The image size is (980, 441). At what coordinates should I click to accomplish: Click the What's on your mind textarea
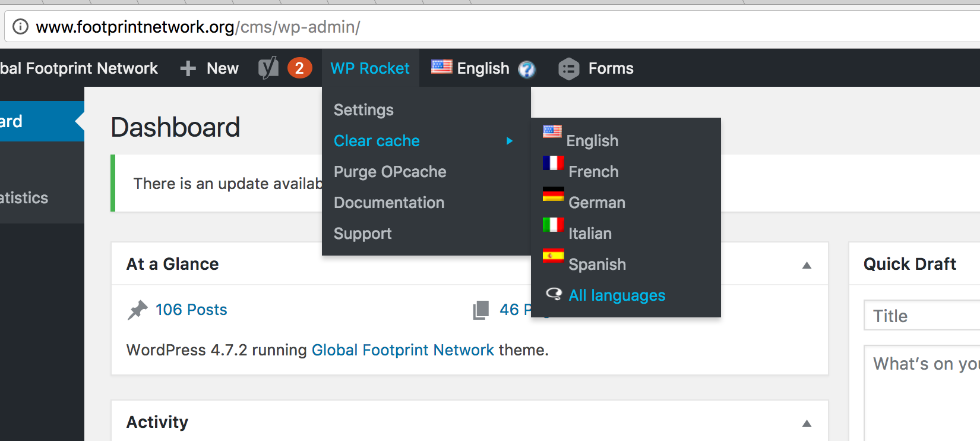[x=922, y=393]
